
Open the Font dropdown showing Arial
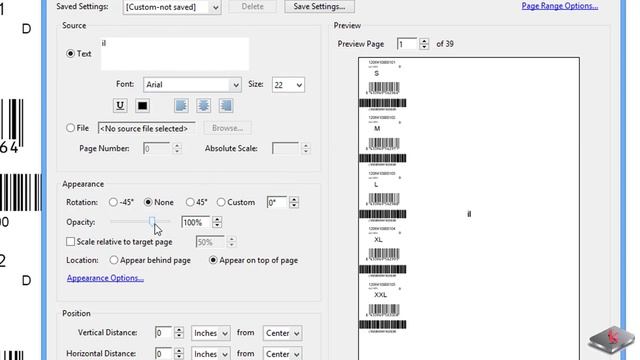point(192,84)
